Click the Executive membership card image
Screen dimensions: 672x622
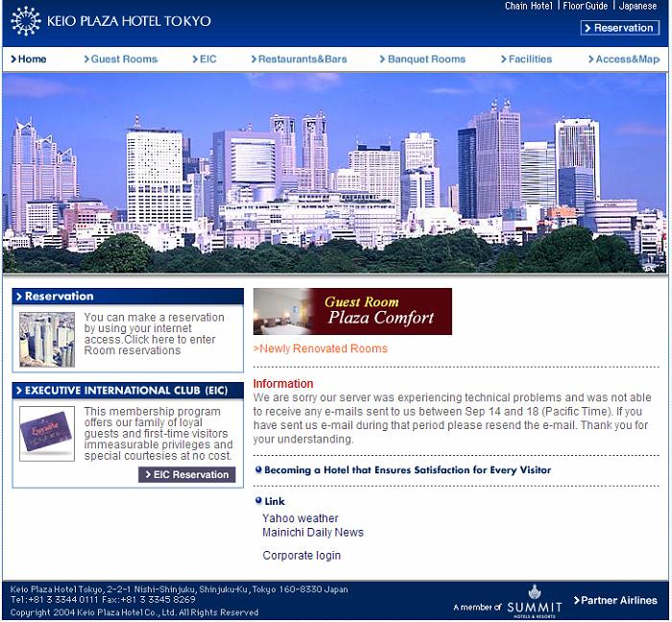tap(47, 434)
